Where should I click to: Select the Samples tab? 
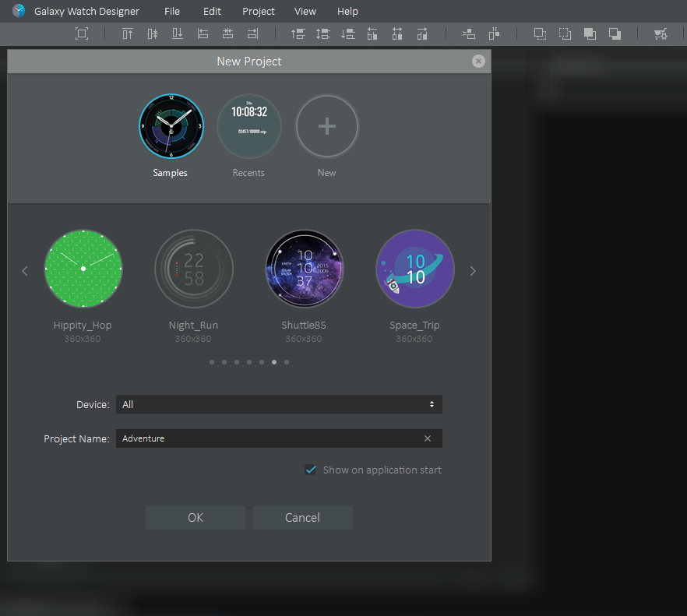[x=171, y=135]
